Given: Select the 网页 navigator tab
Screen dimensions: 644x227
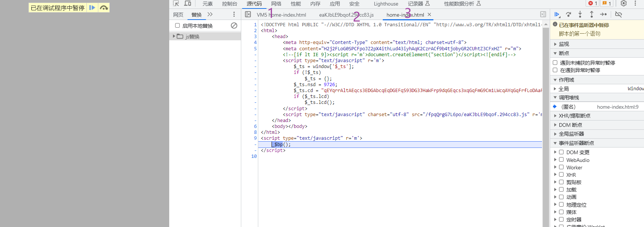Looking at the screenshot, I should point(178,15).
